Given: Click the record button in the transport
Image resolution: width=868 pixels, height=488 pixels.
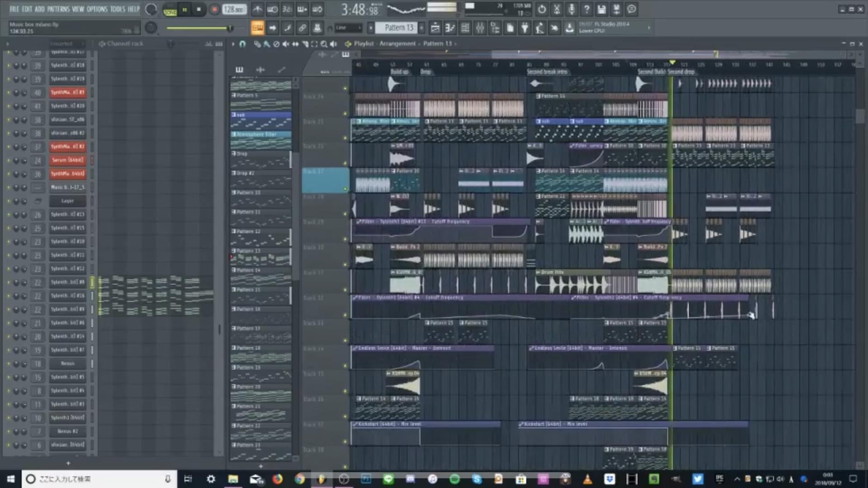Looking at the screenshot, I should tap(214, 10).
